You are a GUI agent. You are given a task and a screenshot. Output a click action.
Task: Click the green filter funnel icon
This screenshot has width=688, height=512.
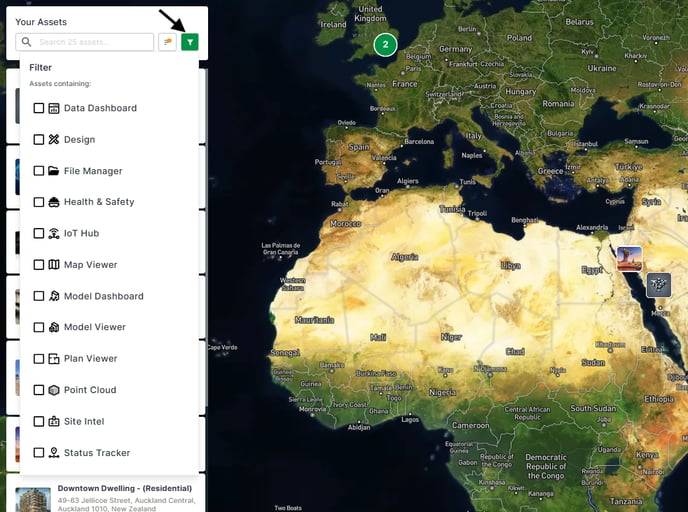pos(190,42)
